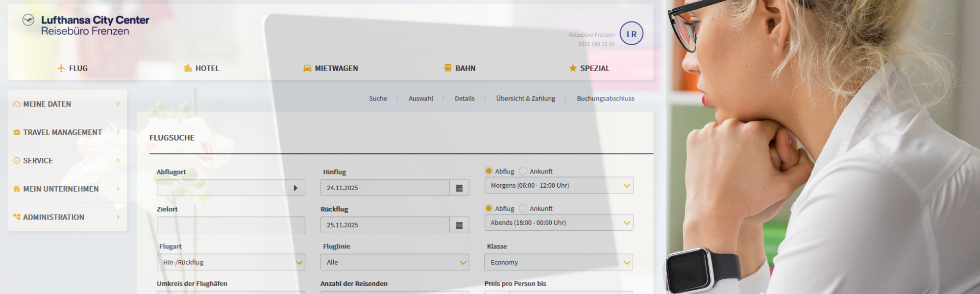
Task: Open the Hotel tab with building icon
Action: [201, 68]
